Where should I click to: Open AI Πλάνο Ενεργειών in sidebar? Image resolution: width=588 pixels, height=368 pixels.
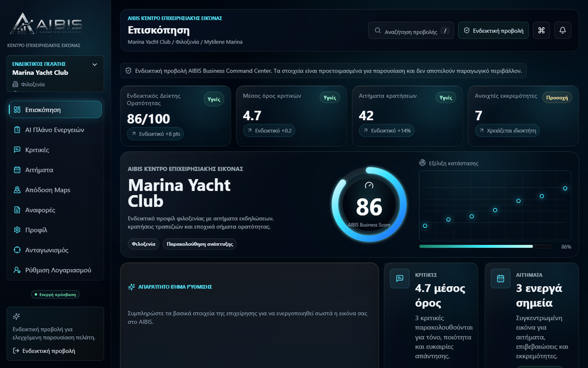[55, 130]
